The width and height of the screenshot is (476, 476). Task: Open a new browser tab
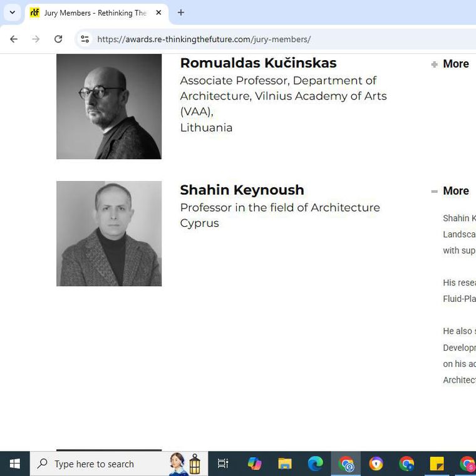(181, 13)
